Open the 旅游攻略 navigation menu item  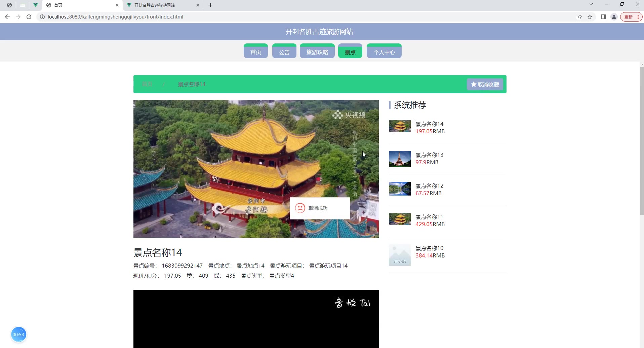[317, 51]
